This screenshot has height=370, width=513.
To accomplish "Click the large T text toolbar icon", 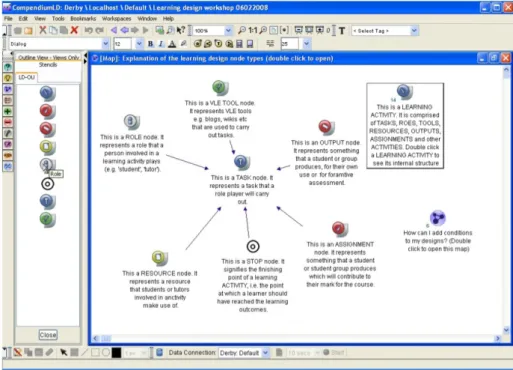I will pos(342,31).
